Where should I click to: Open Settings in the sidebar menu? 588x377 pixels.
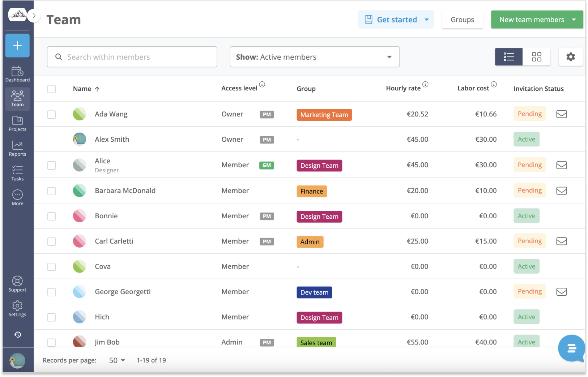coord(17,309)
